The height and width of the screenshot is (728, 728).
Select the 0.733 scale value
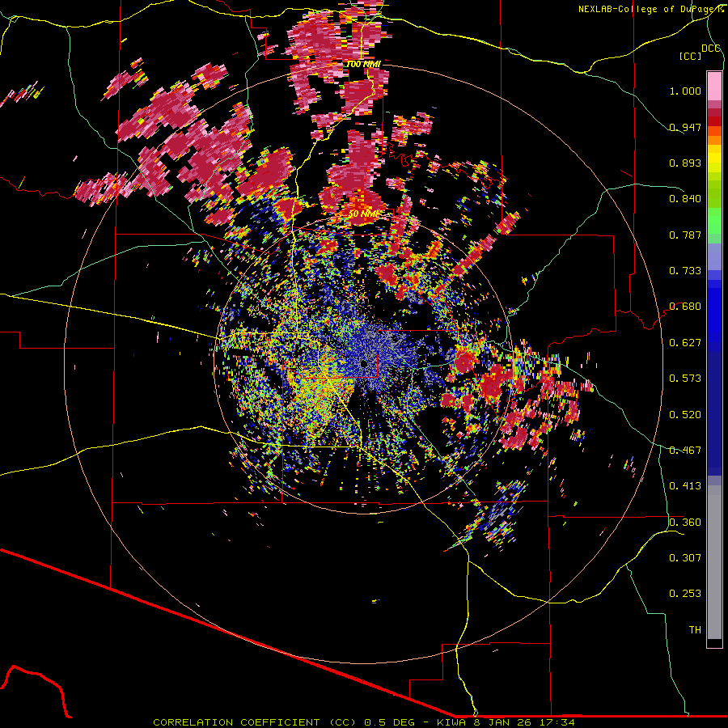click(x=685, y=271)
